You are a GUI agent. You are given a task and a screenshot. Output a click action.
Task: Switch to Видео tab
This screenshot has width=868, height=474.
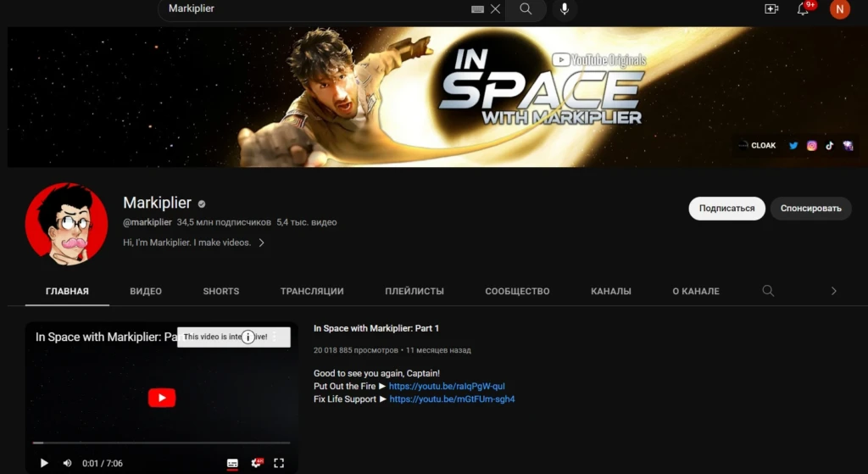coord(146,291)
